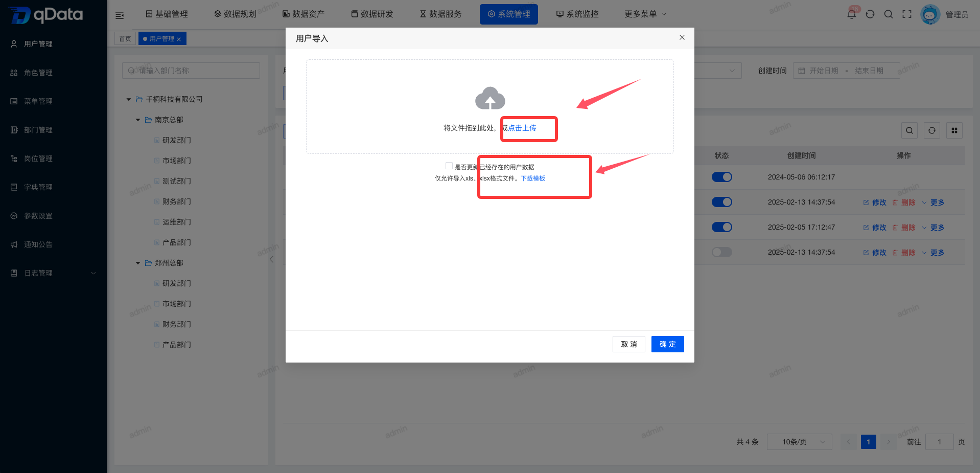The height and width of the screenshot is (473, 980).
Task: Collapse 郑州总部 tree node
Action: 138,263
